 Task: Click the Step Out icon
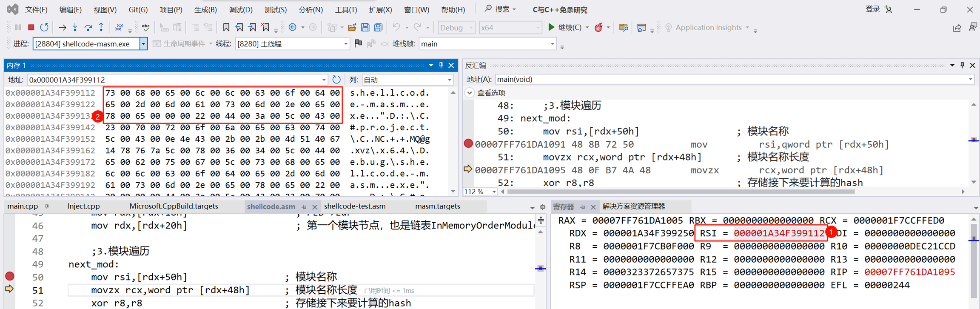[101, 27]
